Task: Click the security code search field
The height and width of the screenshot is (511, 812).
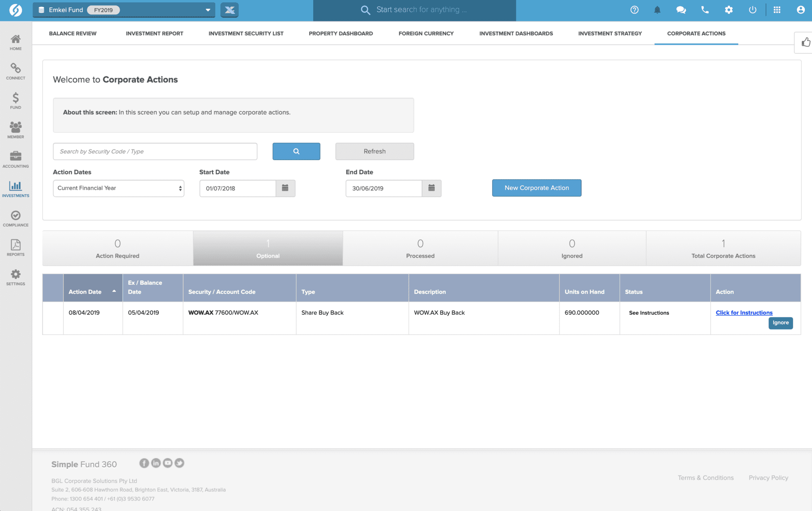Action: (155, 151)
